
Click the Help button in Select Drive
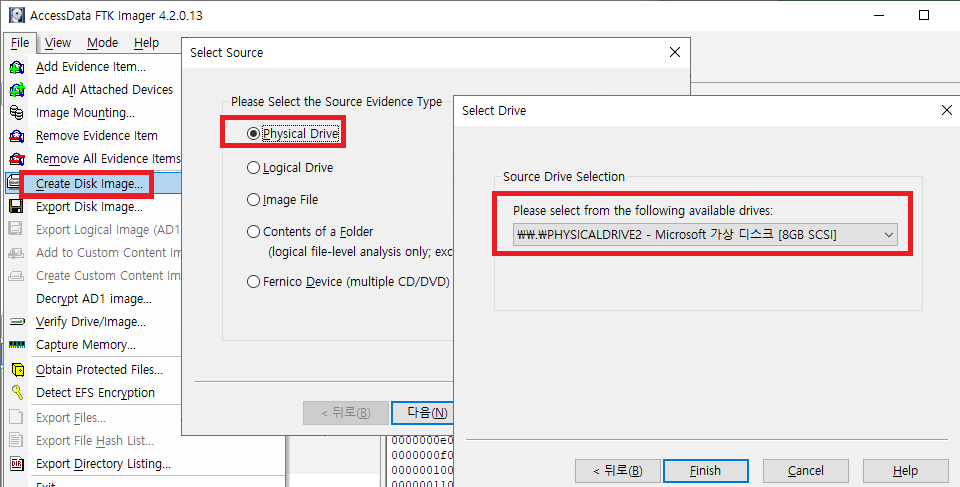(904, 471)
